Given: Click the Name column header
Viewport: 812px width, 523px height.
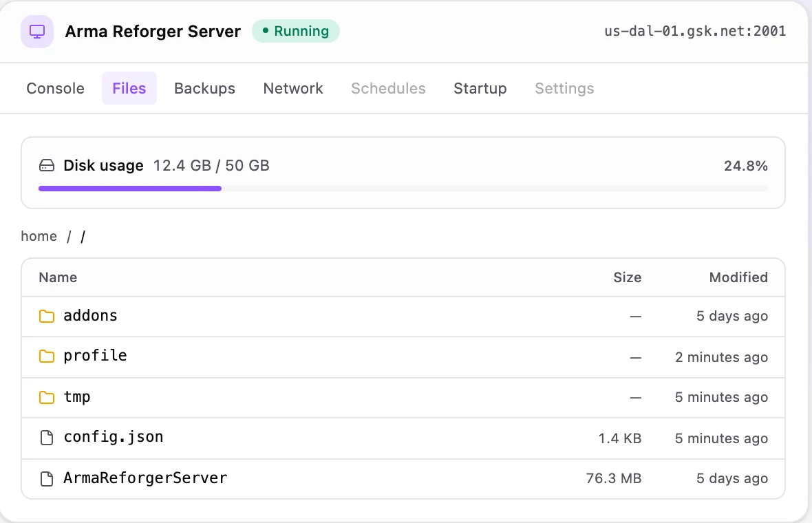Looking at the screenshot, I should (x=58, y=277).
